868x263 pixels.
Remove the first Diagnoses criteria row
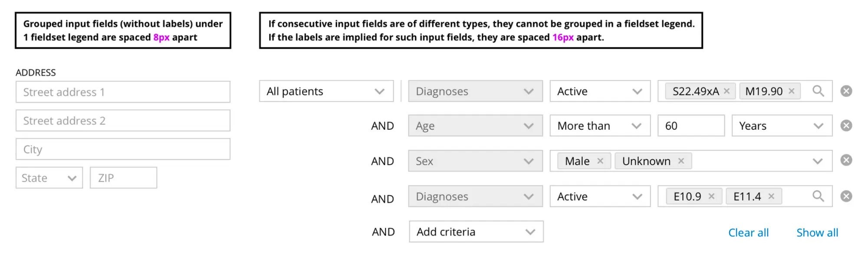(x=846, y=91)
